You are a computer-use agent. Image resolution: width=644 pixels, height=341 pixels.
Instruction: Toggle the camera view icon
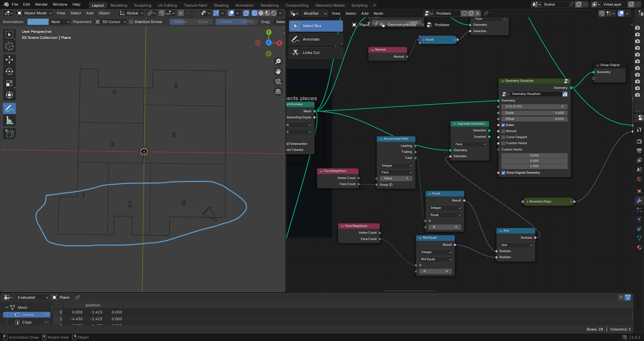278,81
